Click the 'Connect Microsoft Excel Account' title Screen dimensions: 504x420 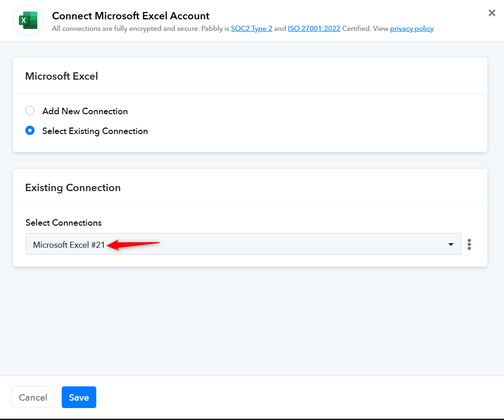click(131, 16)
